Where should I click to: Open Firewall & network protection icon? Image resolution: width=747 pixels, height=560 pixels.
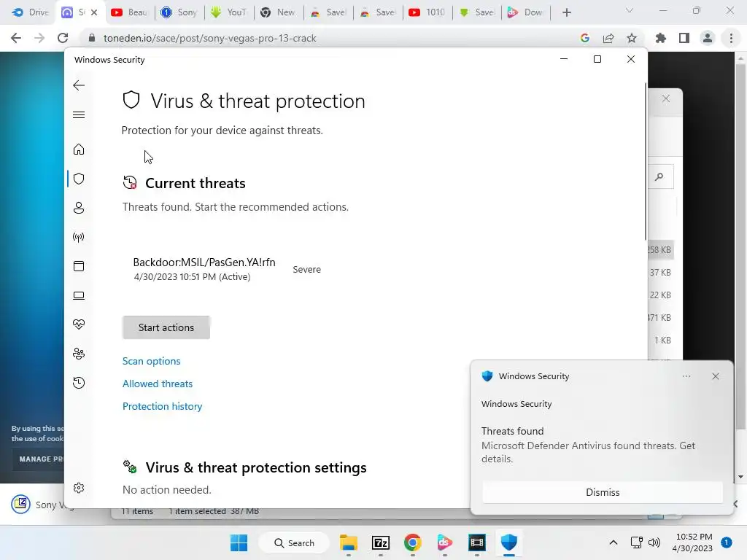[79, 237]
